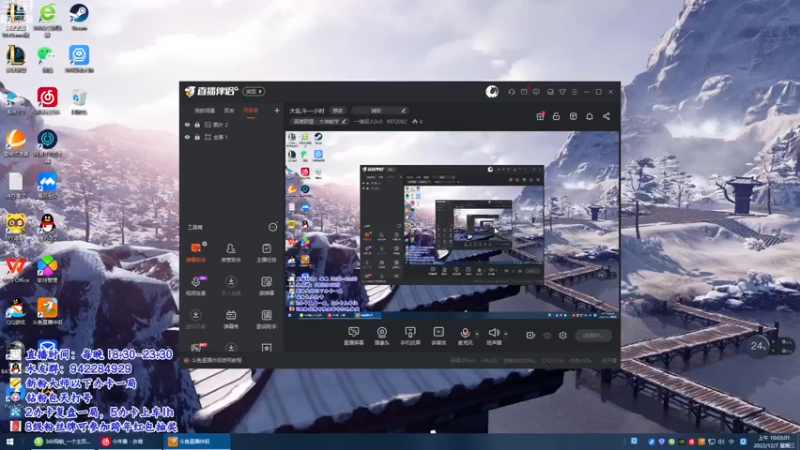Open the WPS Office desktop icon
This screenshot has width=800, height=450.
tap(16, 269)
